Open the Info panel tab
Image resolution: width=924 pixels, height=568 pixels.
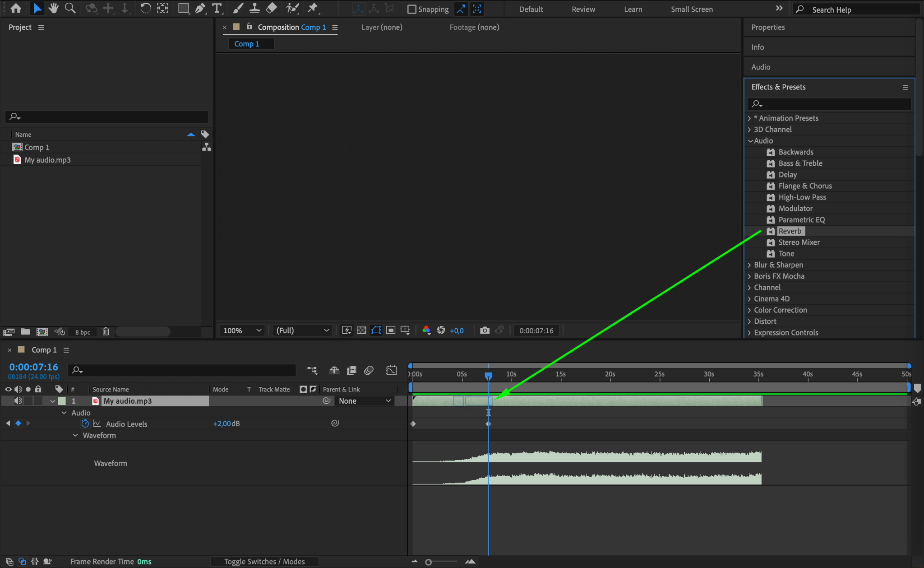[758, 47]
